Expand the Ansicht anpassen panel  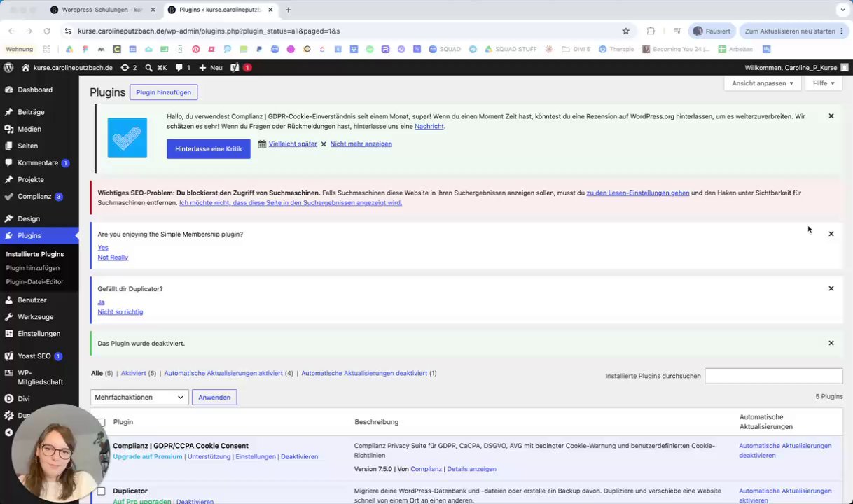[763, 83]
